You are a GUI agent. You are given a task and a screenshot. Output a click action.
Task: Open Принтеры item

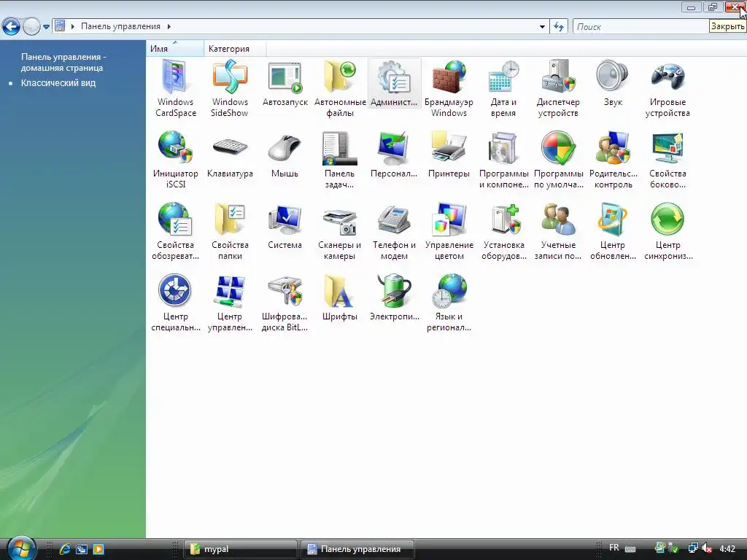point(449,155)
